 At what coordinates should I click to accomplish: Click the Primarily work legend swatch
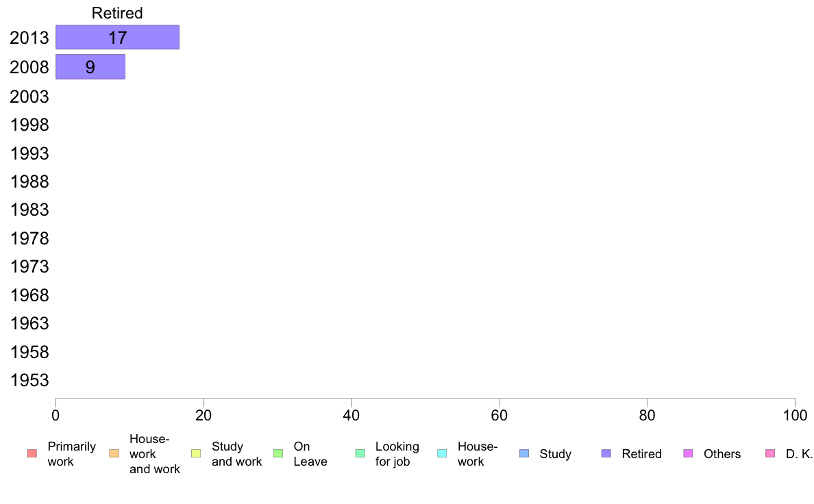coord(32,453)
